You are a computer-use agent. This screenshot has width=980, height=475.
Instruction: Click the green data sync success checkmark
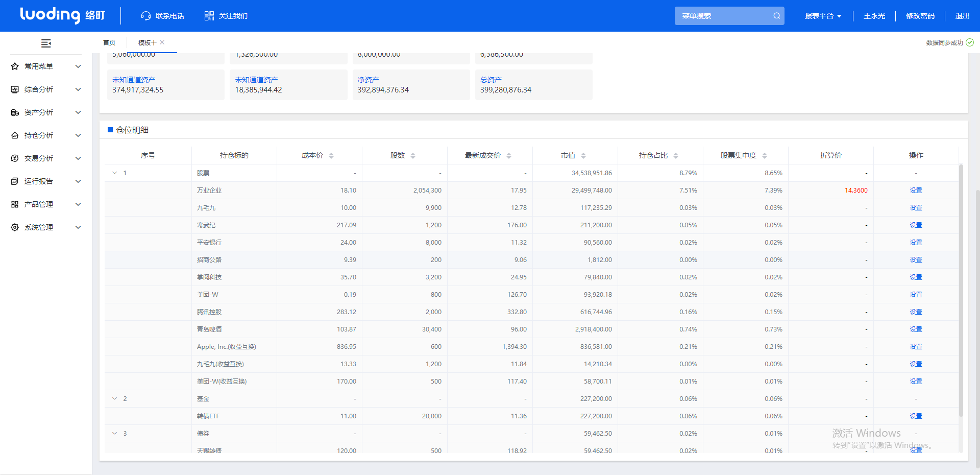coord(970,42)
